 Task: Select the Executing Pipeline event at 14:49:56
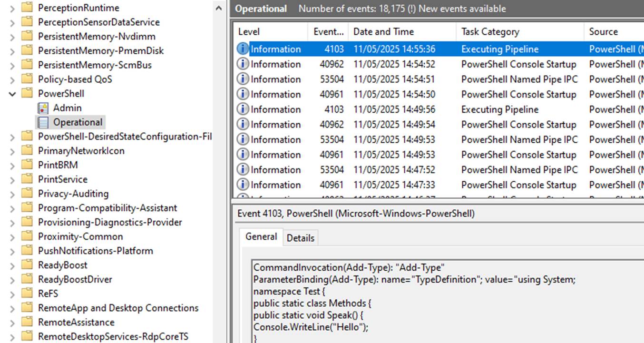[439, 109]
